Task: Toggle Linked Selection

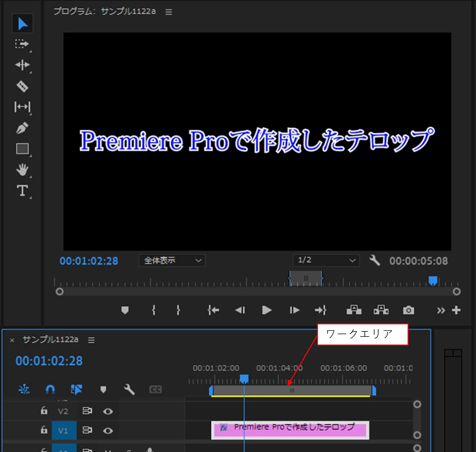Action: point(76,389)
